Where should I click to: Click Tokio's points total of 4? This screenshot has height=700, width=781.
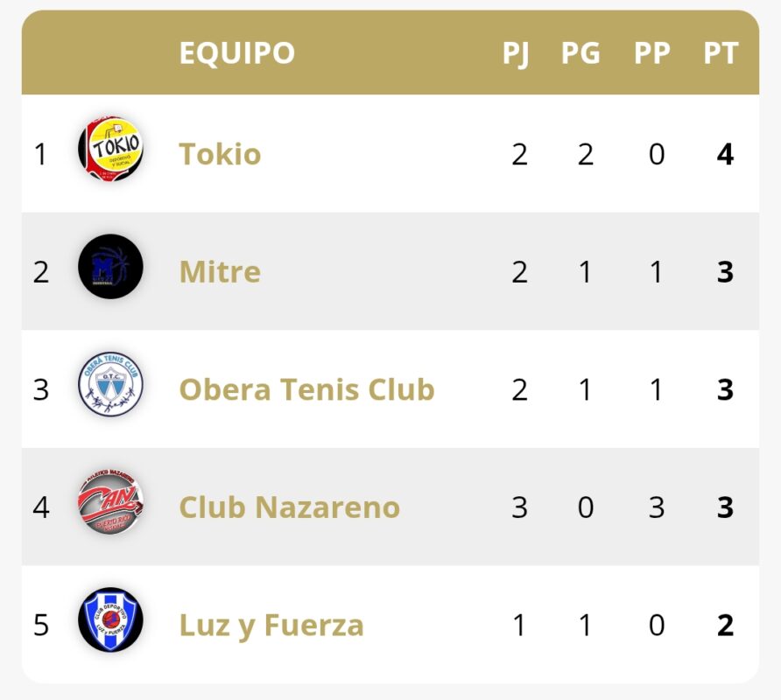click(x=725, y=155)
